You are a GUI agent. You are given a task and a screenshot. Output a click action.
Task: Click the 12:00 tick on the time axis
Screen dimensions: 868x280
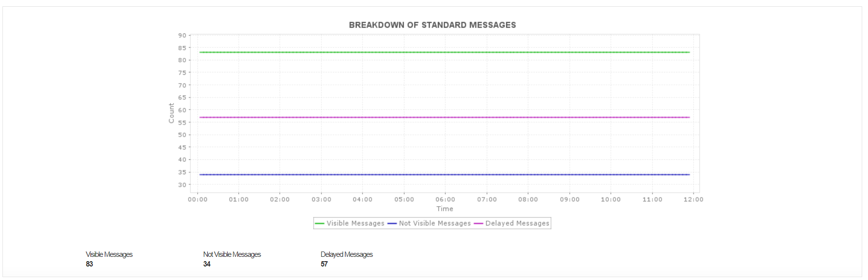click(693, 199)
